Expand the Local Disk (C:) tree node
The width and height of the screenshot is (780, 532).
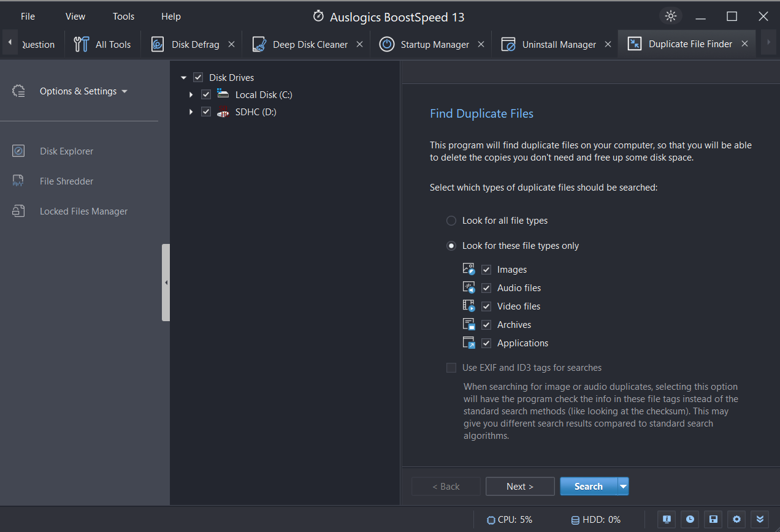[x=191, y=95]
